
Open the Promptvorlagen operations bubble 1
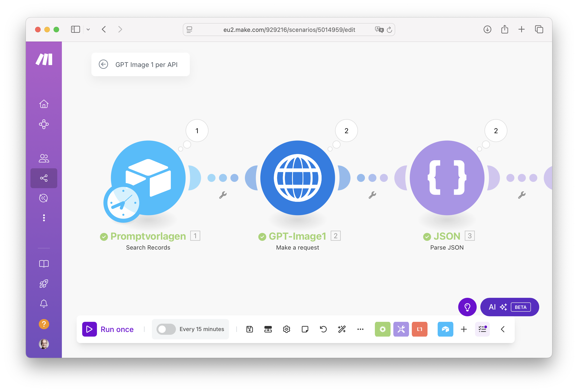point(197,131)
